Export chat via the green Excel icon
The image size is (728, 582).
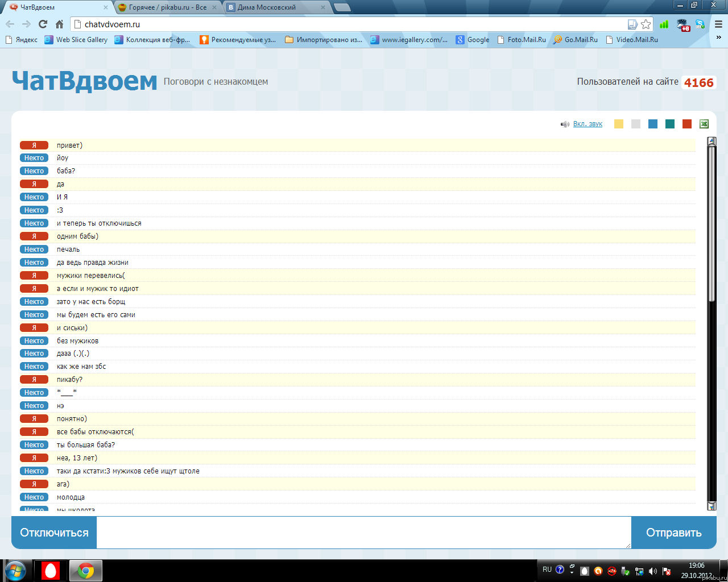coord(704,124)
